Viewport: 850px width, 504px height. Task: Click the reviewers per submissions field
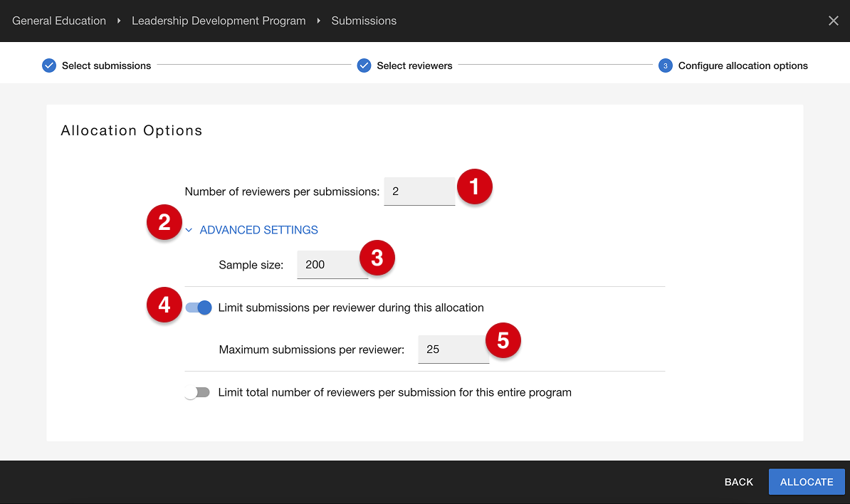(x=419, y=191)
